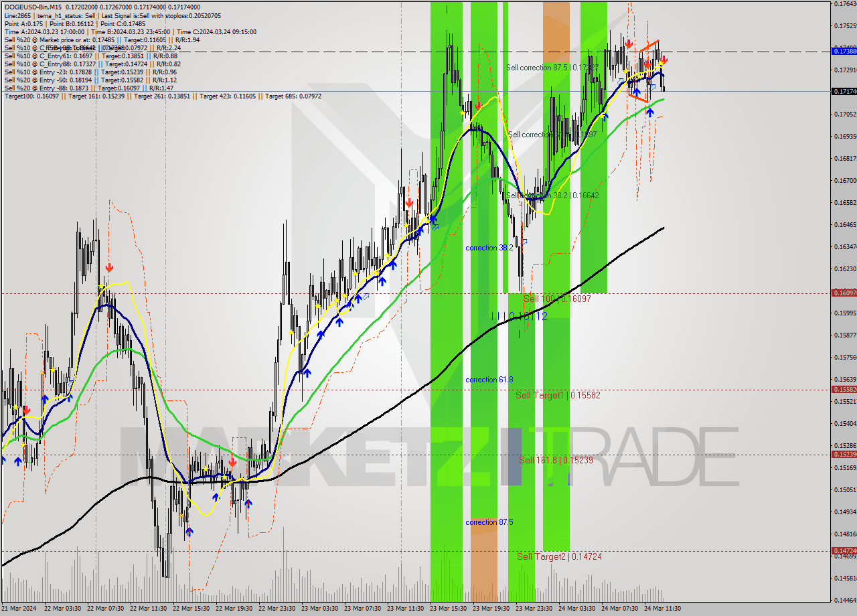Viewport: 857px width, 616px height.
Task: Click the '22 Mar 07:30' time axis label
Action: coord(104,609)
